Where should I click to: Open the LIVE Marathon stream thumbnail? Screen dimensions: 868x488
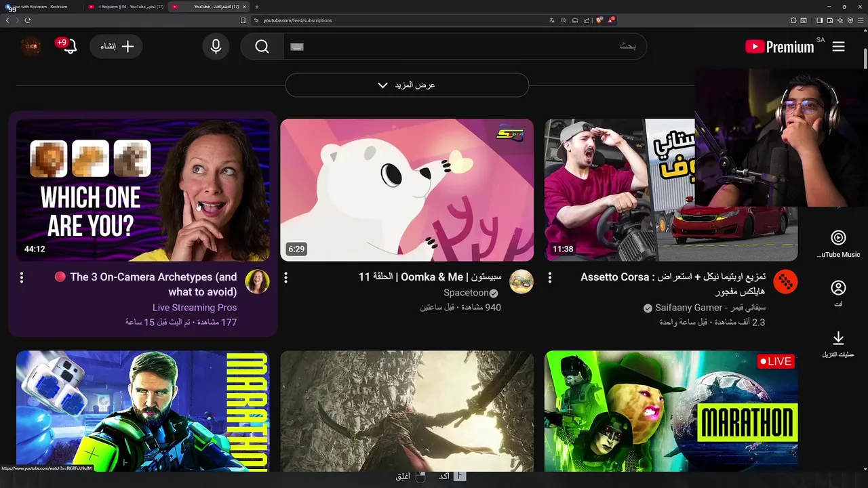click(671, 411)
